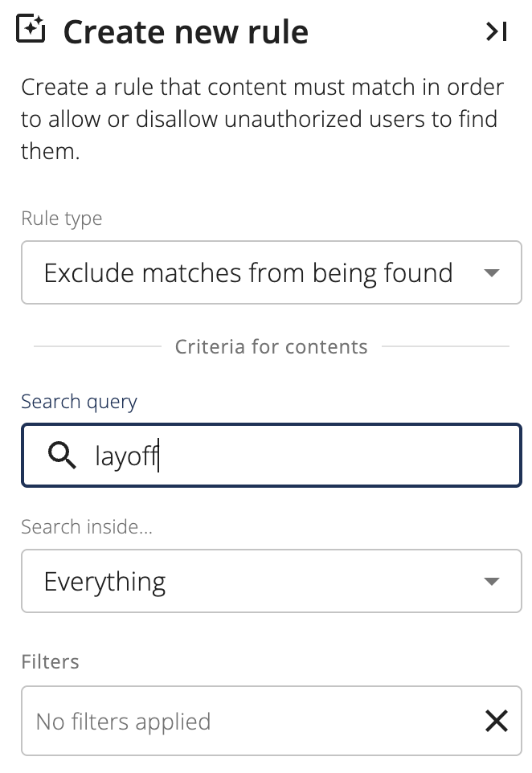Click the No filters applied field
Screen dimensions: 532x773
(271, 720)
